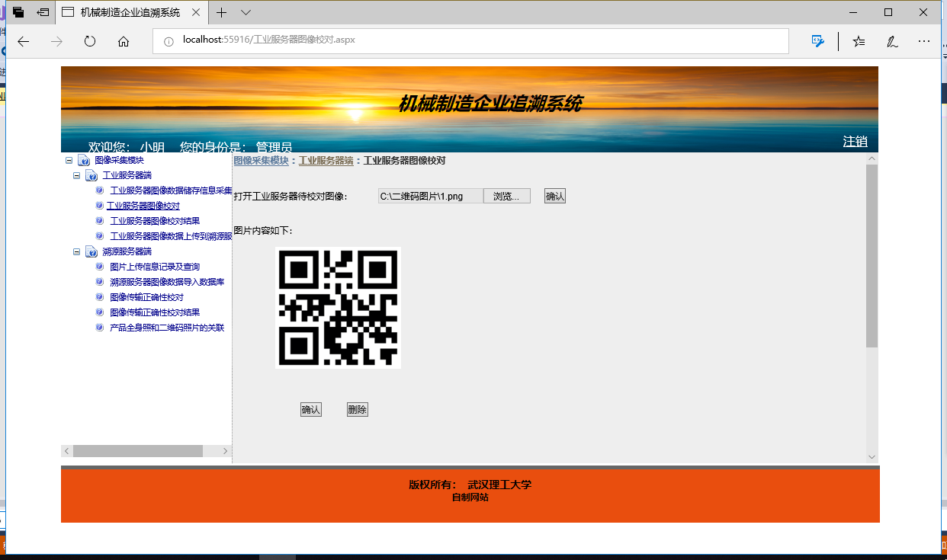This screenshot has width=947, height=560.
Task: Click the 图像采集模块 folder icon
Action: click(84, 160)
